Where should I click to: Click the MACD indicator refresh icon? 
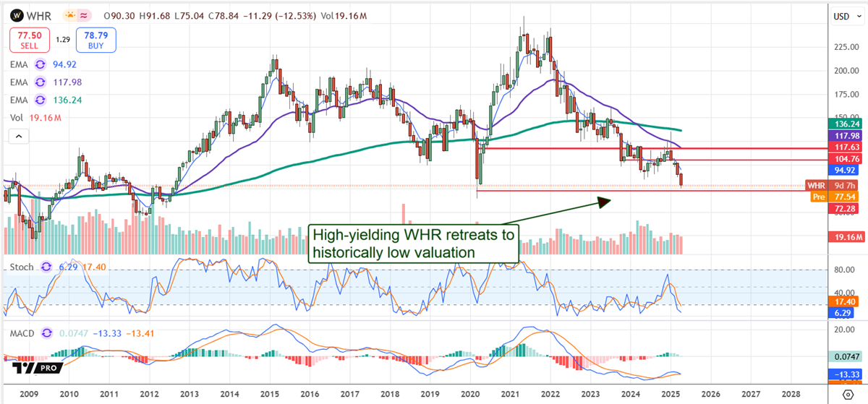[48, 332]
